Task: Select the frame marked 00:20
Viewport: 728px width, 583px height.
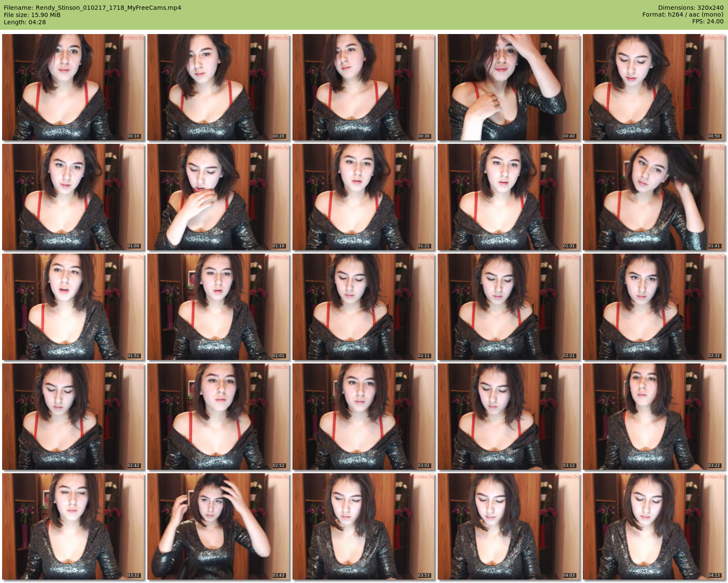Action: click(218, 87)
